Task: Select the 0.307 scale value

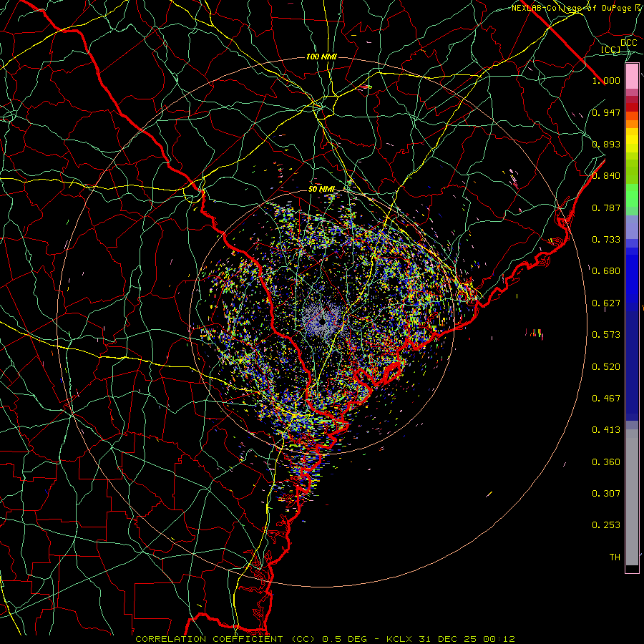Action: pos(606,494)
